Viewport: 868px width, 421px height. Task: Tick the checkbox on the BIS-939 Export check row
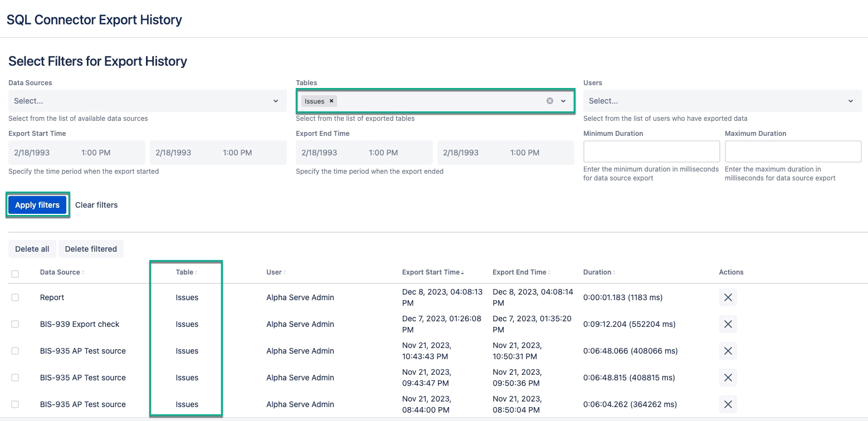(x=14, y=324)
